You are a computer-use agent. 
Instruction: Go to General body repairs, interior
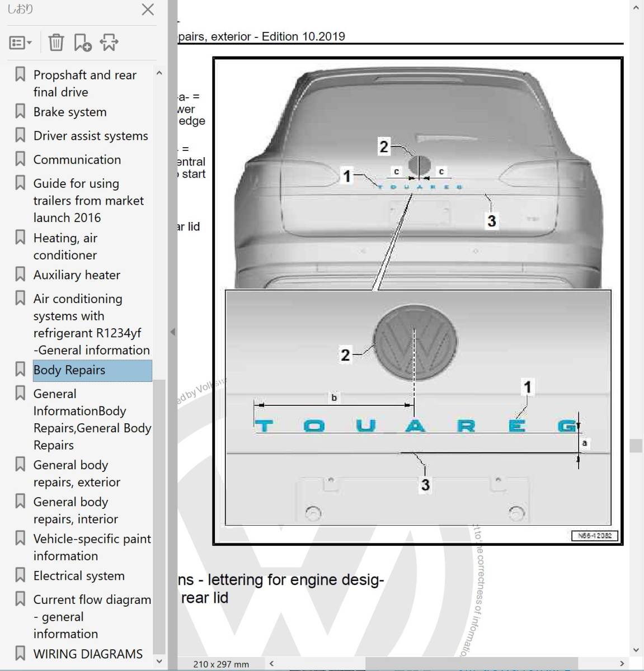(76, 510)
